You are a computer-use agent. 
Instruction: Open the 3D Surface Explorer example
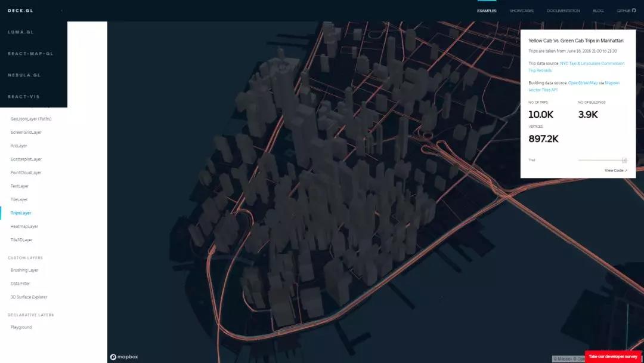point(29,297)
